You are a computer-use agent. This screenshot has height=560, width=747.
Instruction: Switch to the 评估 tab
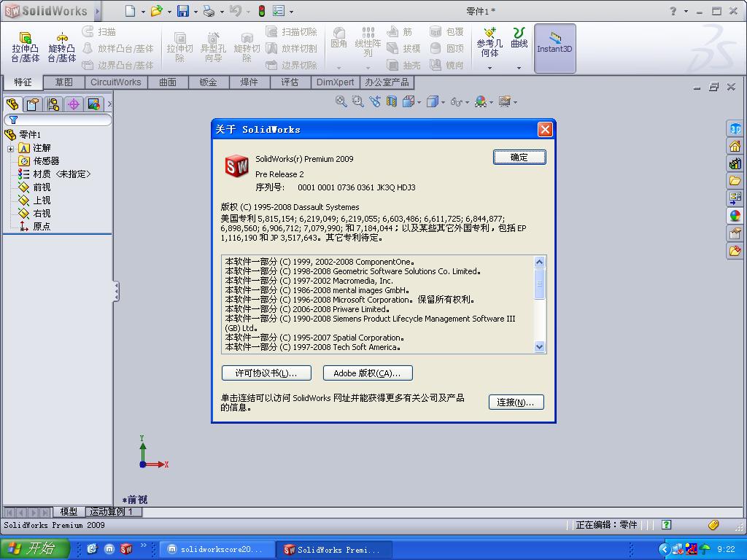click(290, 82)
